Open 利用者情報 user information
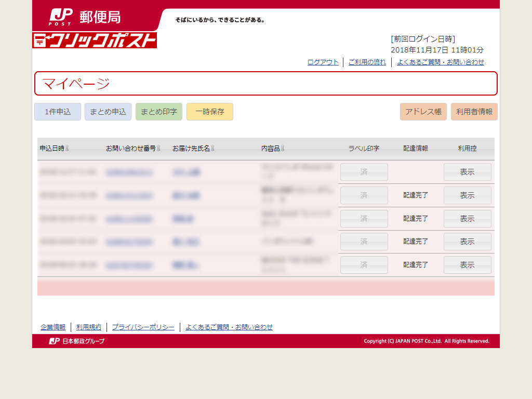Screen dimensions: 532x399 pos(474,112)
